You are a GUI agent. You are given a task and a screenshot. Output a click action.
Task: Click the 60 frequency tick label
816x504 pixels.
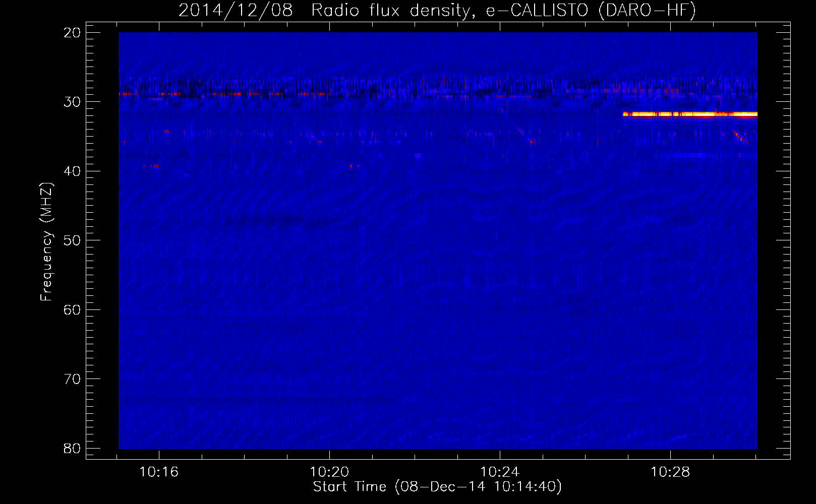pyautogui.click(x=72, y=310)
